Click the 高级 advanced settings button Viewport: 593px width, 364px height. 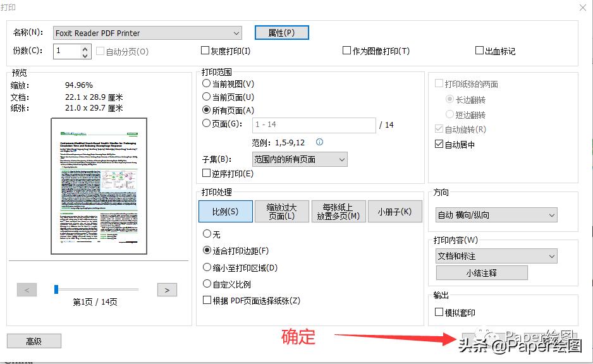click(34, 341)
